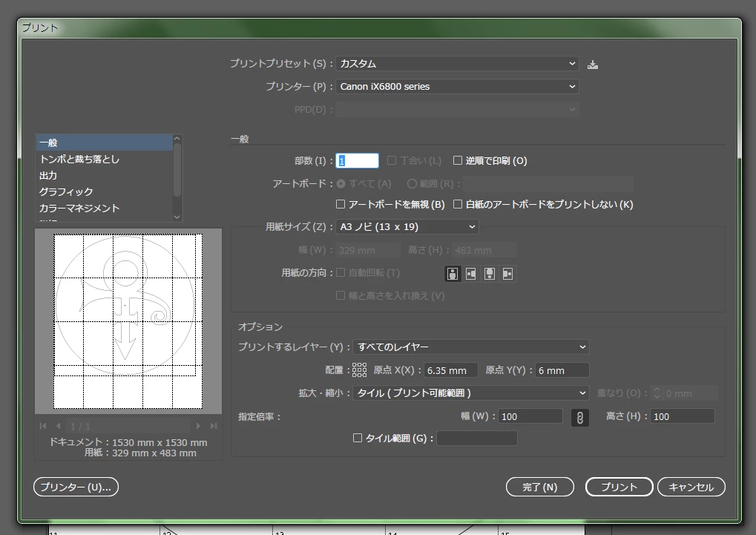Screen dimensions: 756x535
Task: Click the プリンター(U)... button
Action: [76, 487]
